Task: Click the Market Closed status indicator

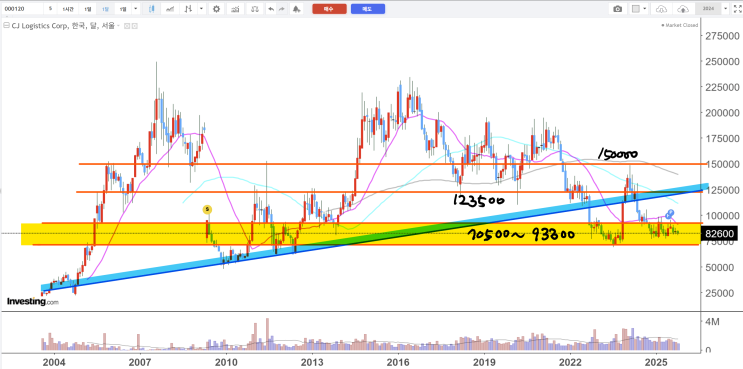Action: click(x=680, y=25)
